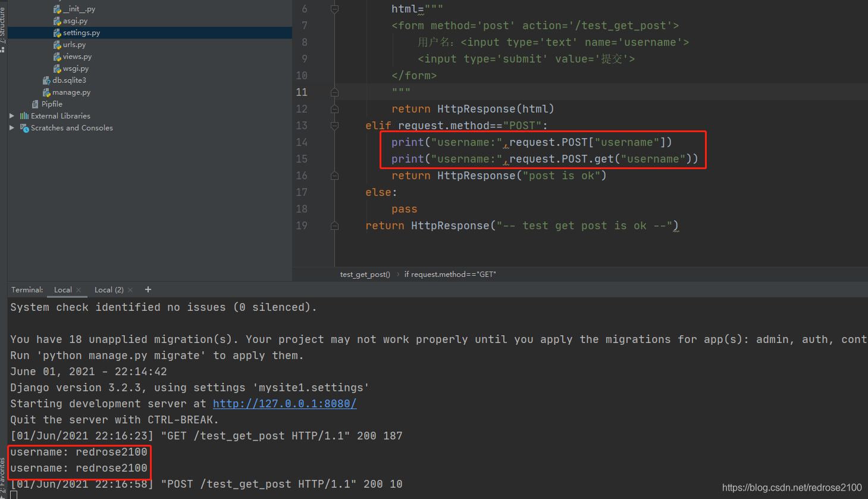Click the fold marker at line 19
Screen dimensions: 868x499
pyautogui.click(x=334, y=226)
